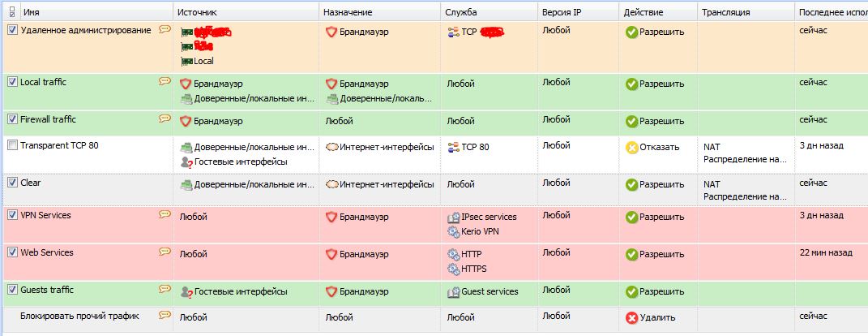Click the IPsec services icon in VPN Services row
This screenshot has width=868, height=336.
453,218
